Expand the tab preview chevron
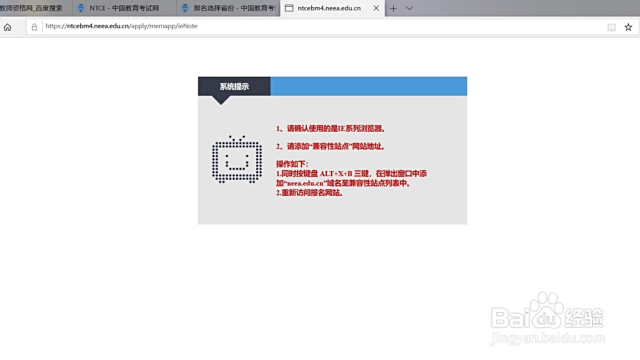The image size is (640, 360). click(x=409, y=8)
